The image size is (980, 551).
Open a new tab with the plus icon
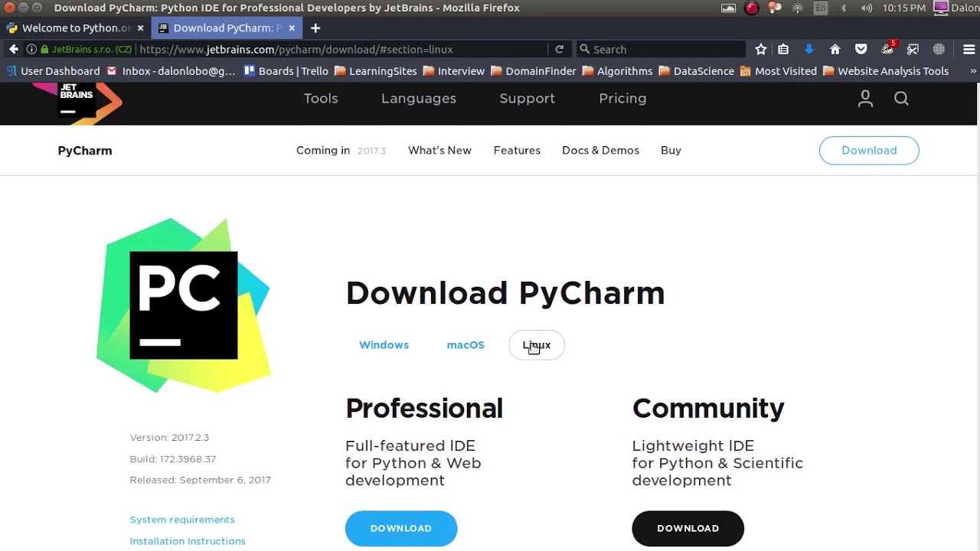[315, 28]
